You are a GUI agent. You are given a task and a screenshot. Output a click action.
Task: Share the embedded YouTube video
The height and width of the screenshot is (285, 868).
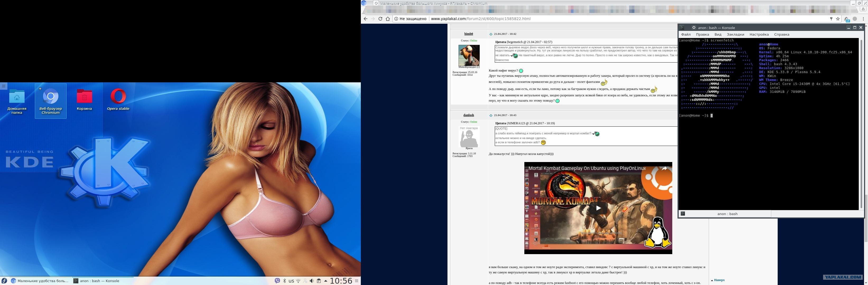click(664, 169)
